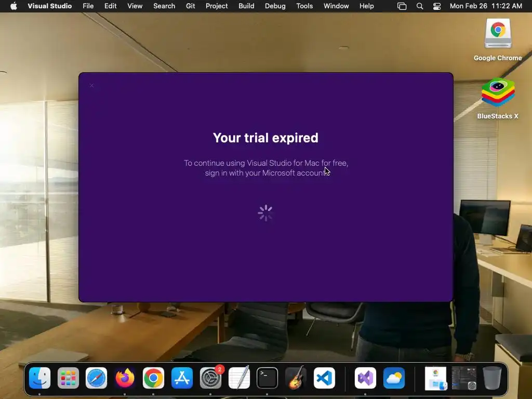This screenshot has height=399, width=532.
Task: Open the Git menu
Action: tap(190, 6)
